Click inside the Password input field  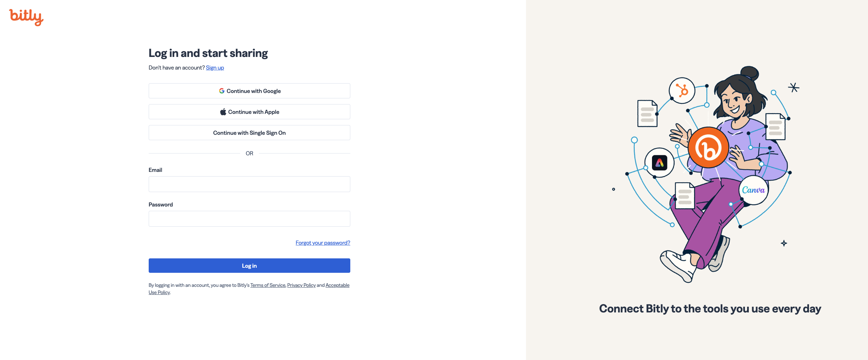click(x=249, y=218)
